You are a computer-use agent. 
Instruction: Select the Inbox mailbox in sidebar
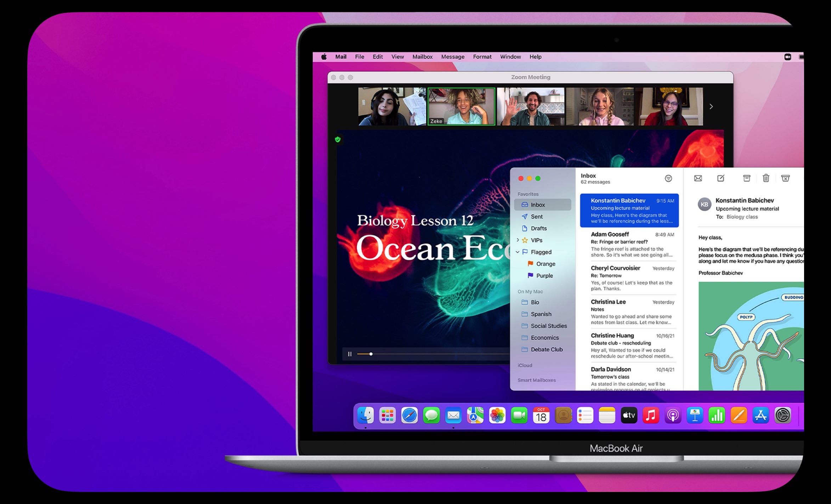(x=543, y=205)
